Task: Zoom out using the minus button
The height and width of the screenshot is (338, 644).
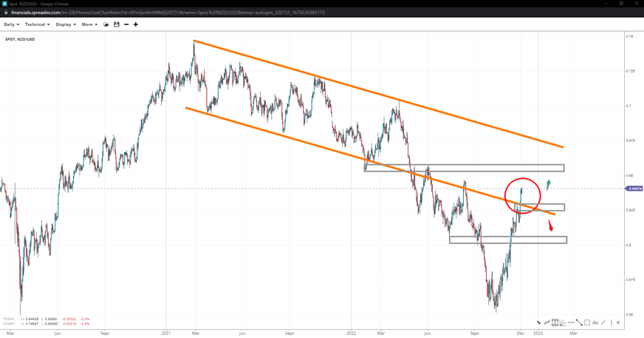Action: coord(126,24)
